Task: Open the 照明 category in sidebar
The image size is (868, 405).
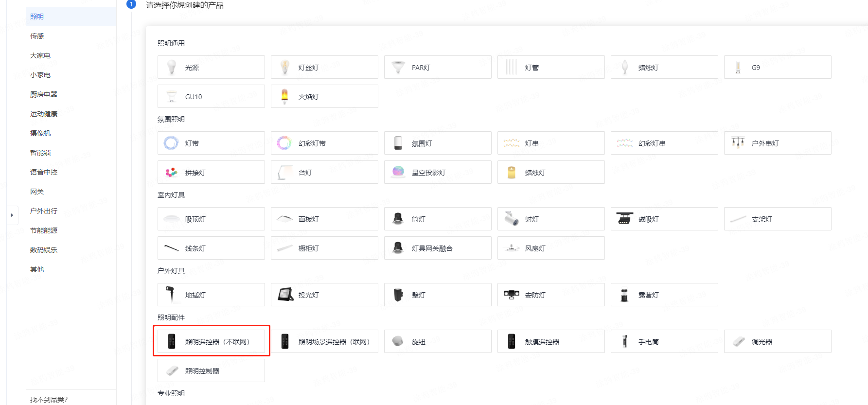Action: point(71,17)
